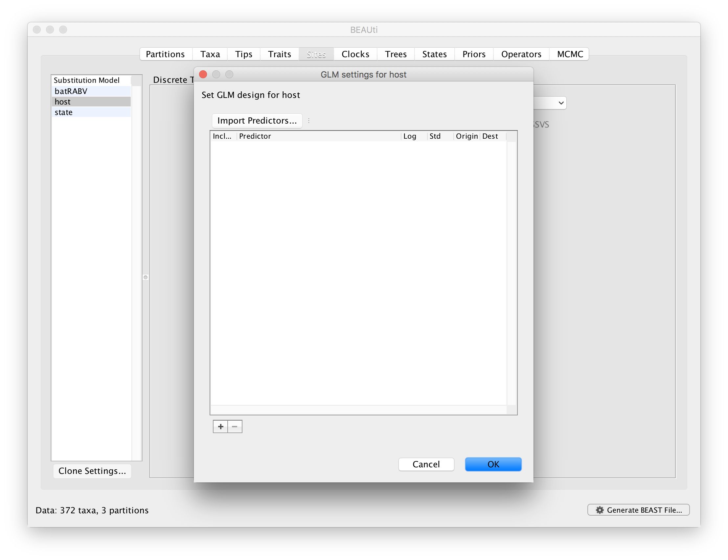Click the Clone Settings button

pos(92,471)
